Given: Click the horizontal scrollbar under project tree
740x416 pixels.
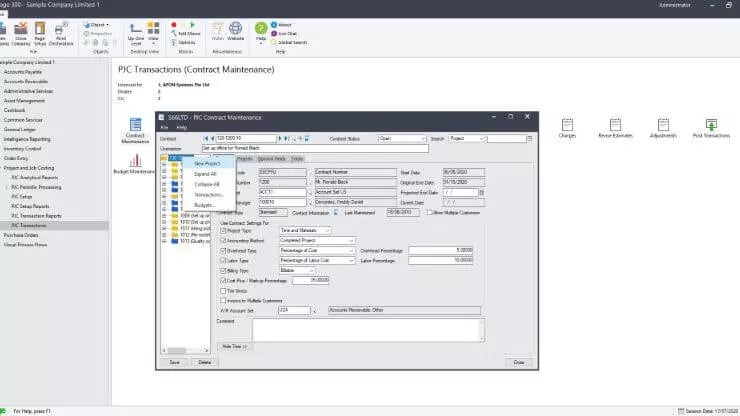Looking at the screenshot, I should 185,350.
